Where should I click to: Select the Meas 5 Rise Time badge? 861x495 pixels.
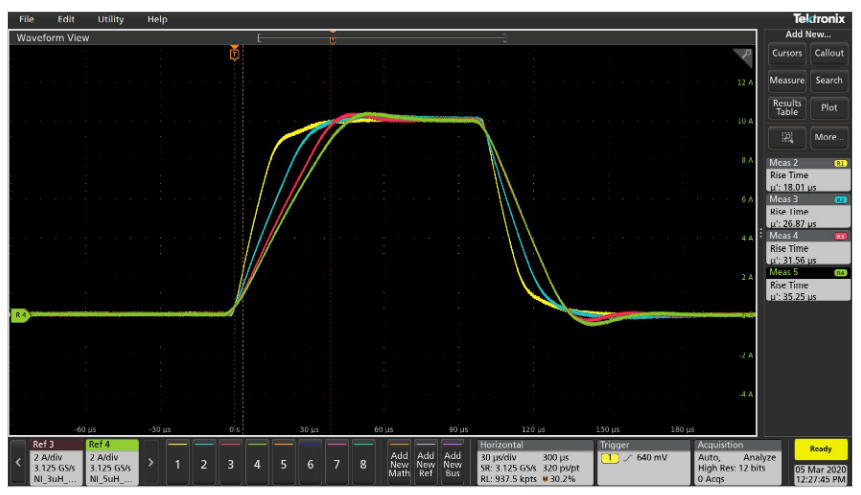pos(807,285)
